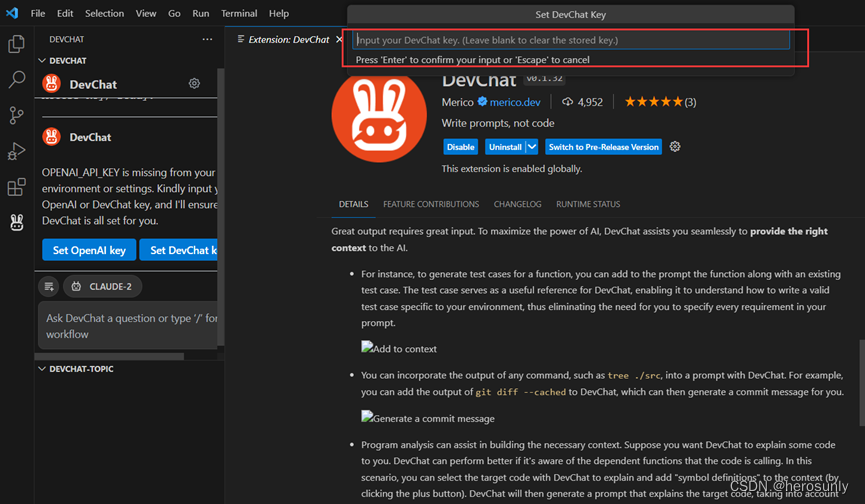Select the DevChat rabbit icon in activity bar

(17, 222)
